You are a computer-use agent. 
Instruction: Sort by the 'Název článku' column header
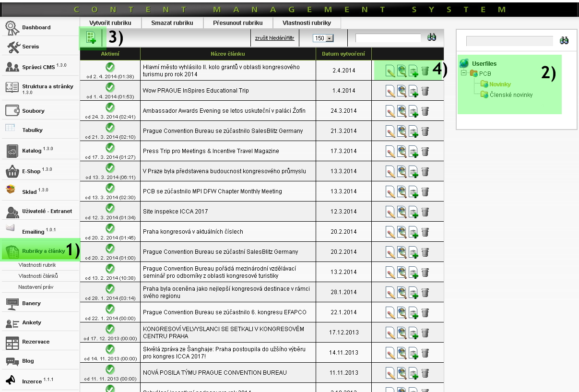(x=228, y=54)
